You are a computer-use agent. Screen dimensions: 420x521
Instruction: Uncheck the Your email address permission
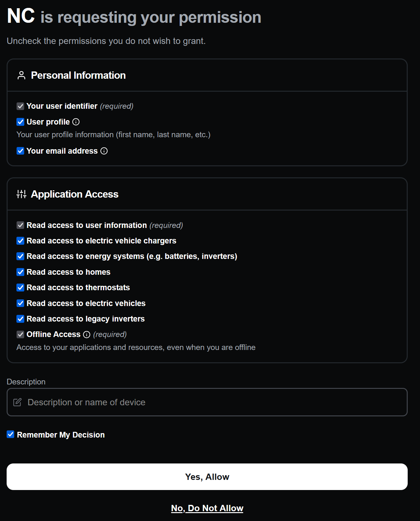click(x=21, y=151)
